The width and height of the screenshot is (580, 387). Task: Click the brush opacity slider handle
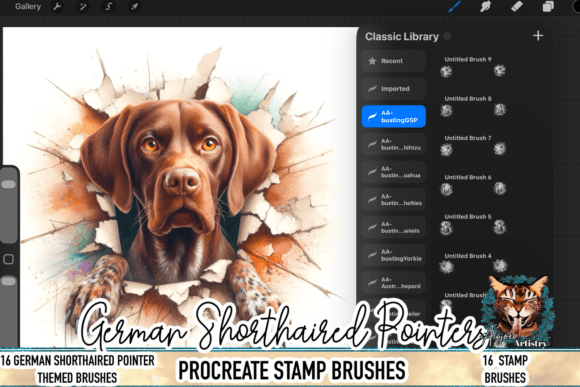tap(9, 282)
